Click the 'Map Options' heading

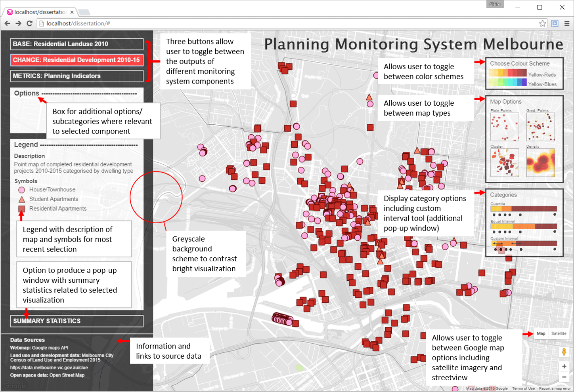(x=505, y=101)
